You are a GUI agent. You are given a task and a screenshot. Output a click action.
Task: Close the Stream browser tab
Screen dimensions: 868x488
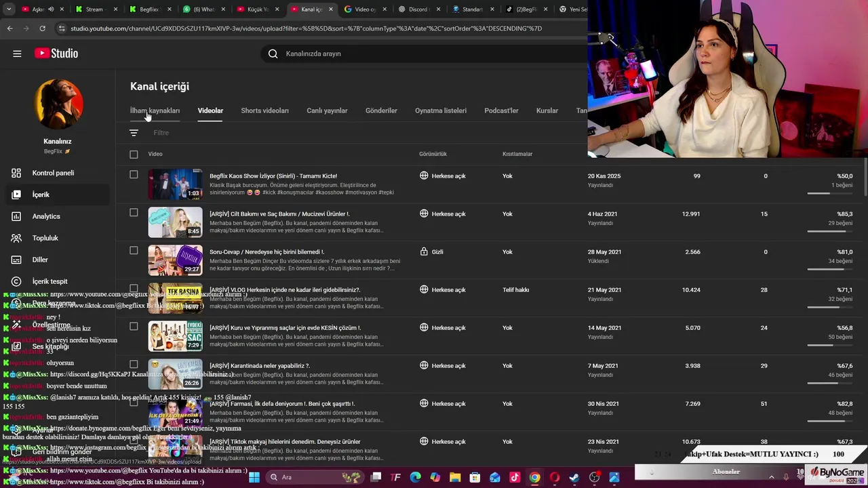(115, 9)
